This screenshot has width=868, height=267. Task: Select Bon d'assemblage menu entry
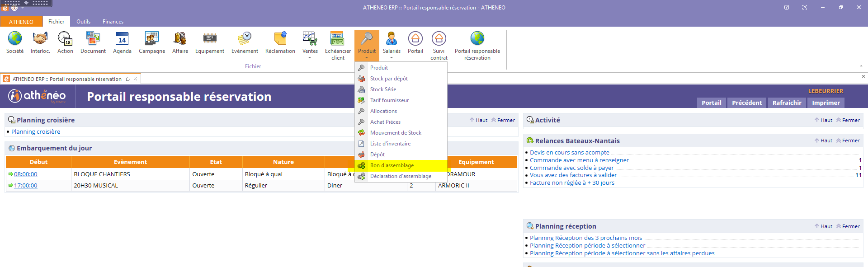(401, 165)
